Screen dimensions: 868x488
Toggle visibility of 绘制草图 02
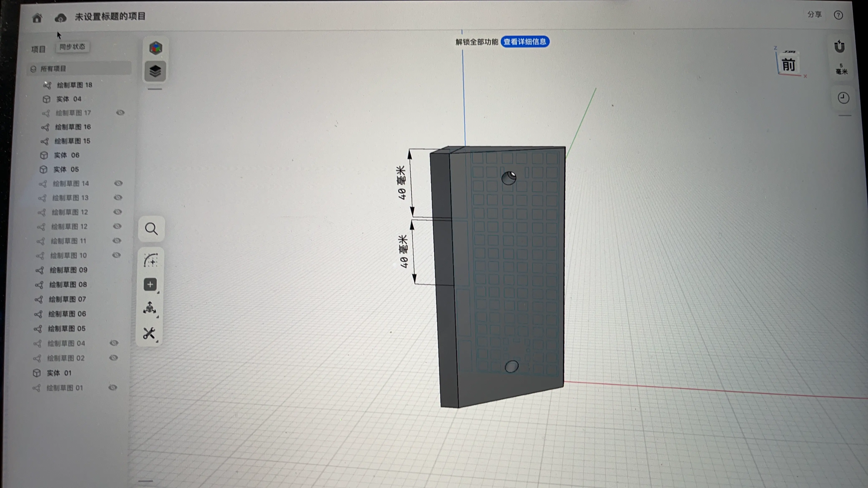(x=114, y=358)
